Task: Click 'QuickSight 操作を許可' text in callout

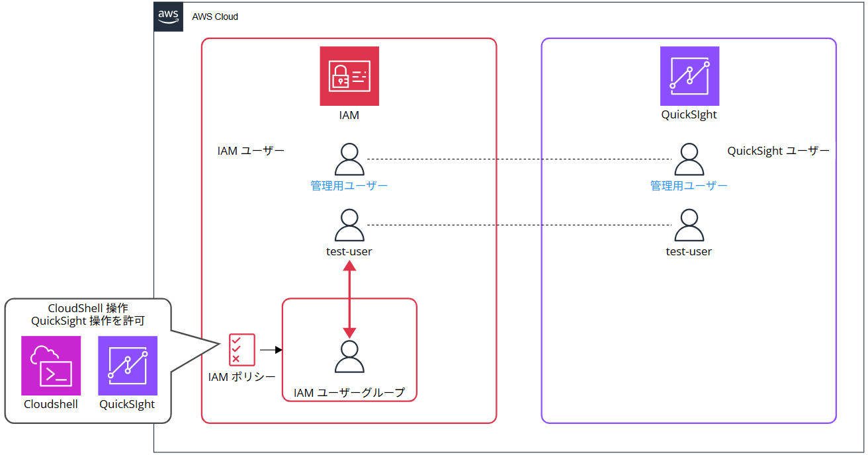Action: coord(88,321)
